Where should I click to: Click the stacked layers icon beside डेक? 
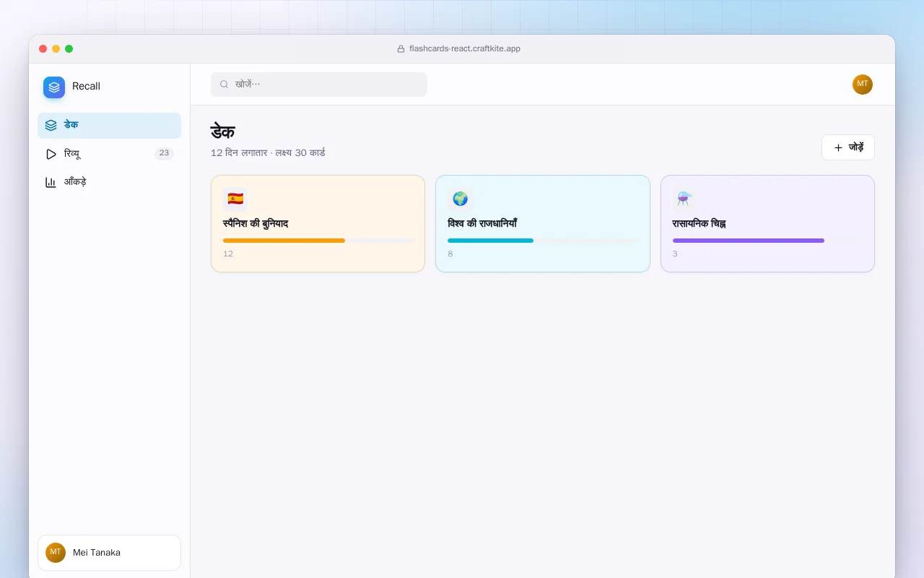[51, 126]
